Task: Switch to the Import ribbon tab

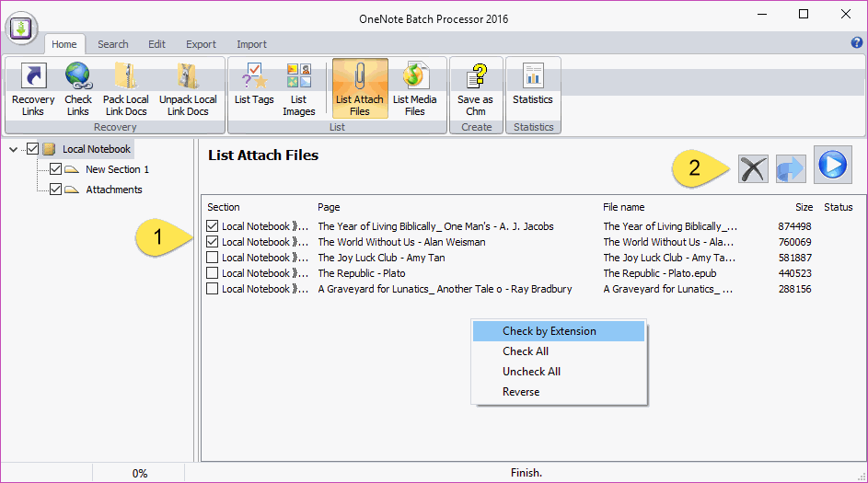Action: point(252,44)
